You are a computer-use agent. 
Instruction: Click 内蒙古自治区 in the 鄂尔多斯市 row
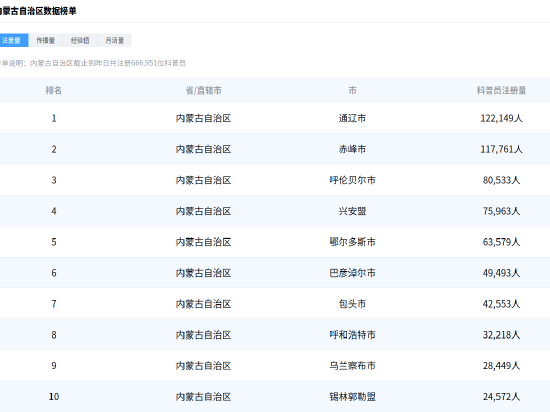tap(203, 242)
